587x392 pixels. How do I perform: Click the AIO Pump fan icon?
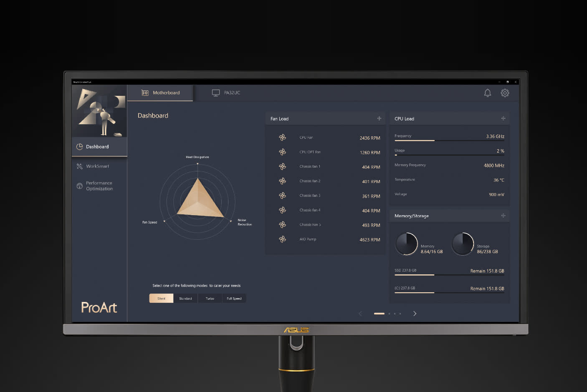[x=283, y=239]
